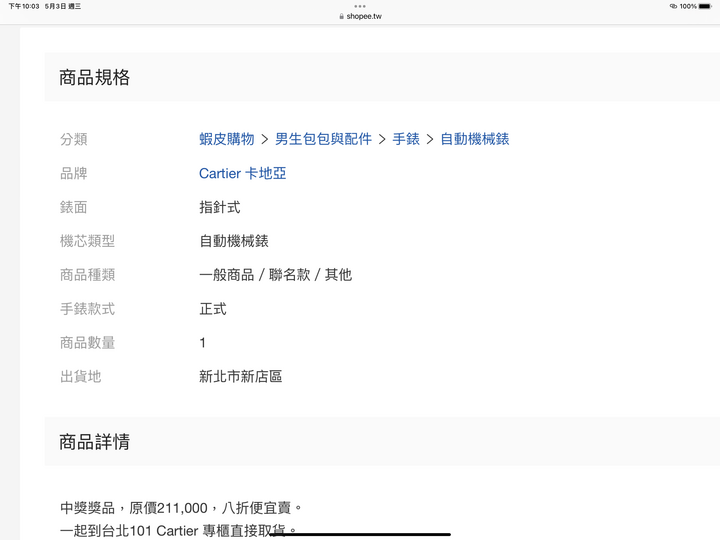Select the 品牌 label
Viewport: 720px width, 540px height.
point(73,173)
